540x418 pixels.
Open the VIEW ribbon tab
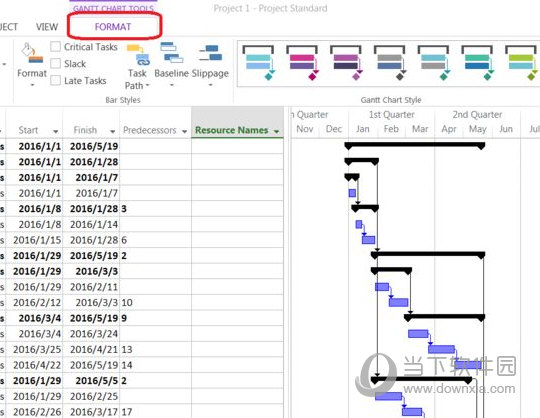point(47,27)
